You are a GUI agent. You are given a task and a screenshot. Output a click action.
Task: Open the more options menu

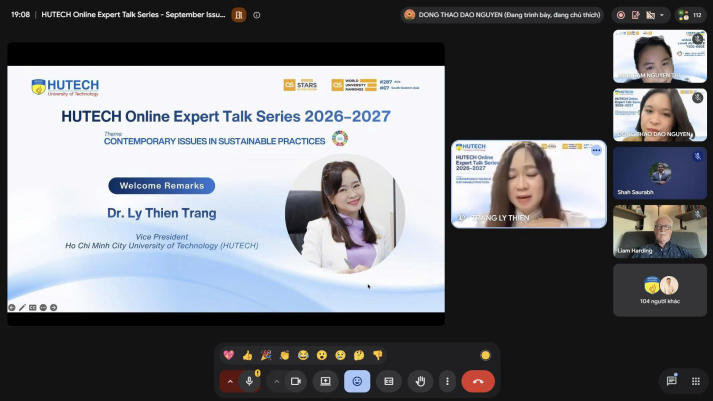tap(447, 381)
